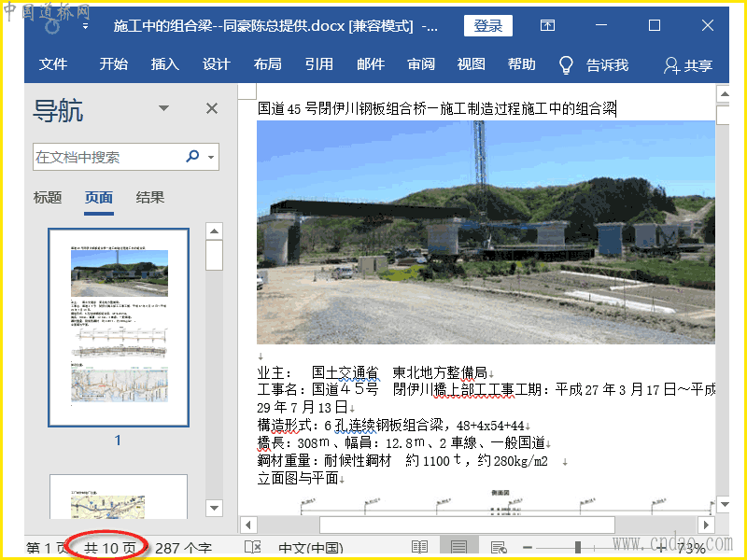Click thumbnail list scroll down arrow
Screen dimensions: 747x560
pos(215,508)
